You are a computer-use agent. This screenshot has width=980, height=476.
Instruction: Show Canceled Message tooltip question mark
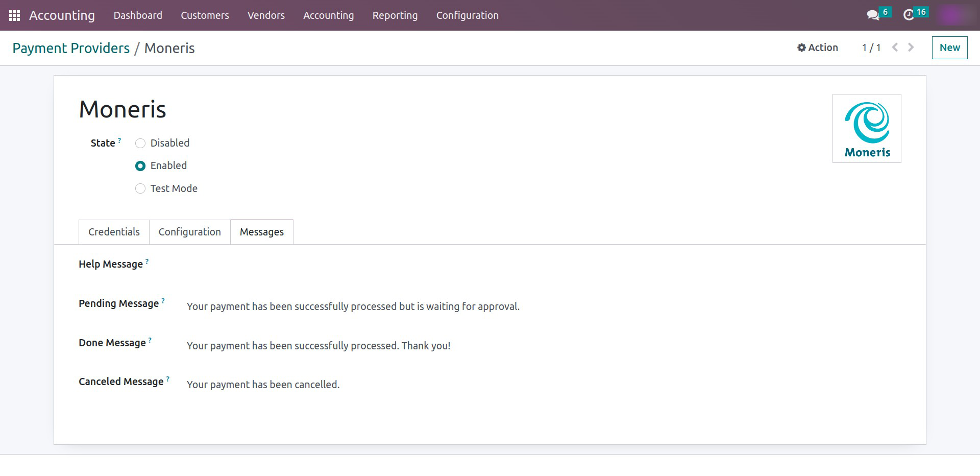[167, 378]
